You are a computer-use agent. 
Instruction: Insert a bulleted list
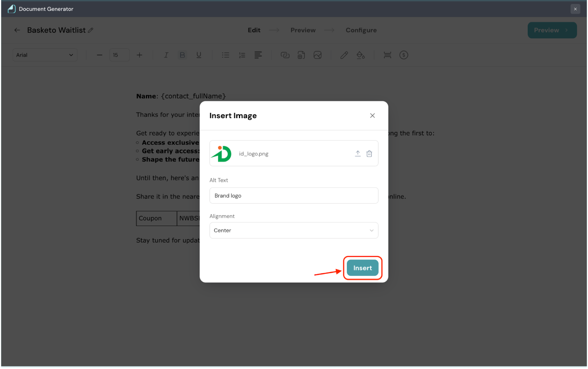pyautogui.click(x=226, y=55)
